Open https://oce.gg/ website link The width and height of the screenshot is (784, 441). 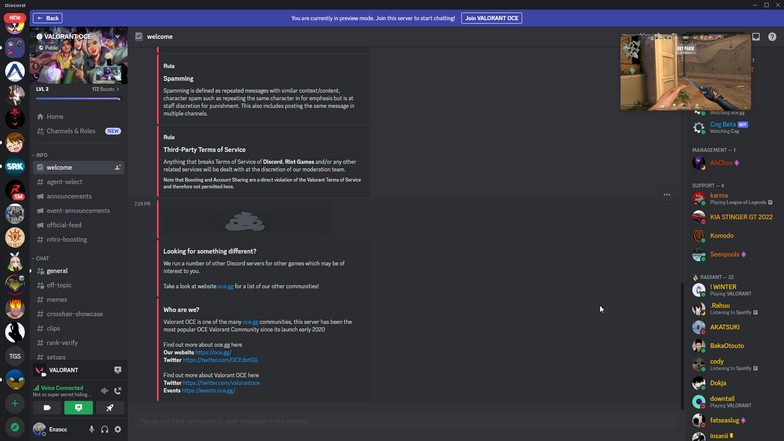pos(213,352)
